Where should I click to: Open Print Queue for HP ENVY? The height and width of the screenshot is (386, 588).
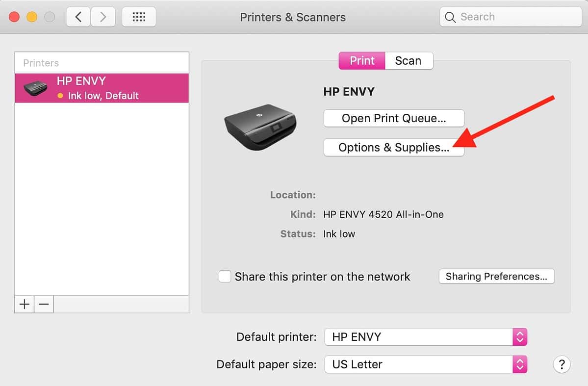(393, 118)
